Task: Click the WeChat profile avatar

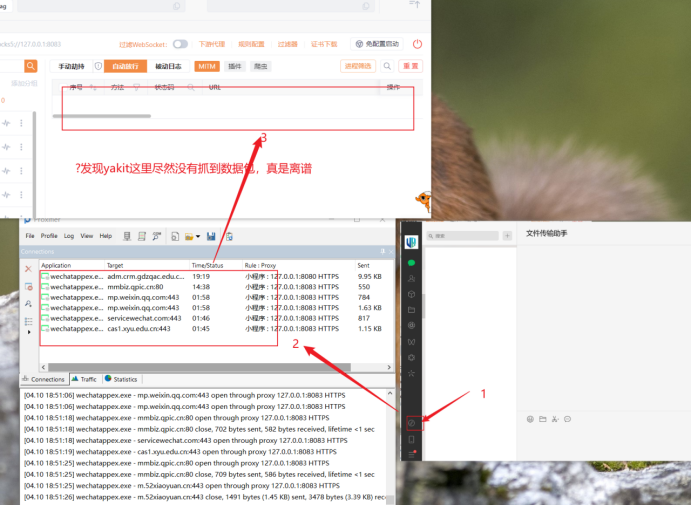Action: click(411, 242)
